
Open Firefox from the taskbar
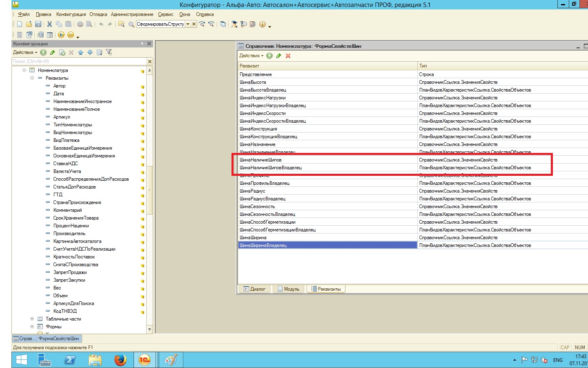[120, 360]
